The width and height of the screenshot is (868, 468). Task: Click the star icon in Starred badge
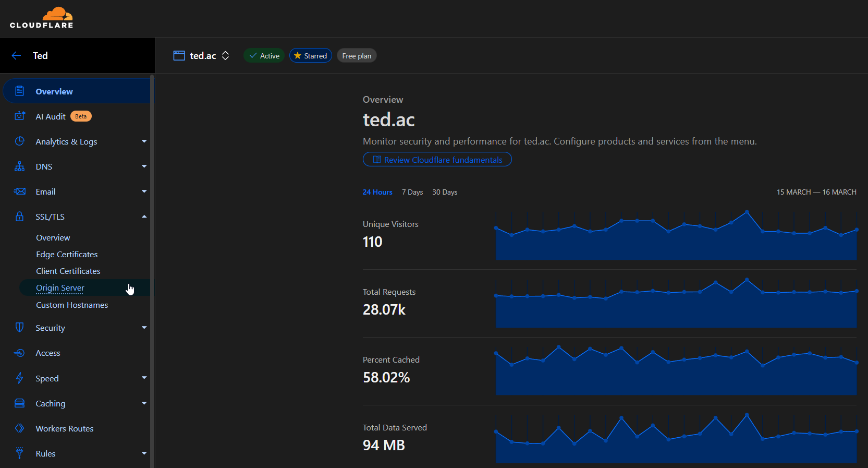tap(298, 55)
